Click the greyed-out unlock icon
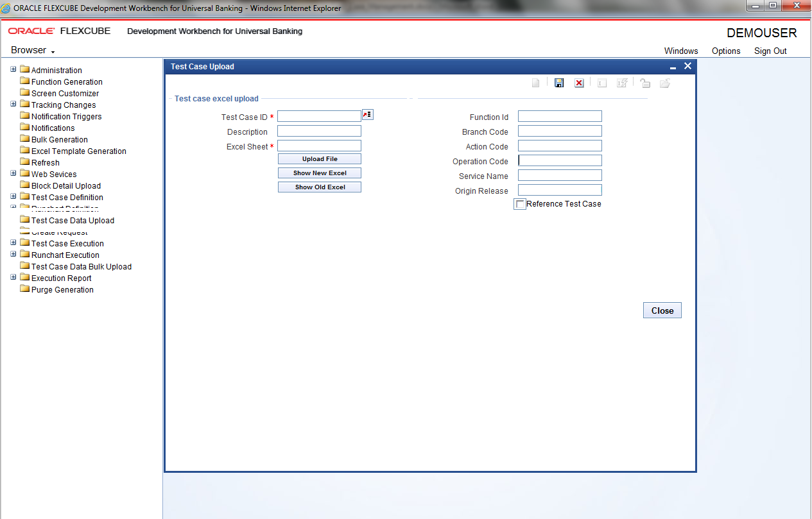This screenshot has height=519, width=812. point(645,83)
